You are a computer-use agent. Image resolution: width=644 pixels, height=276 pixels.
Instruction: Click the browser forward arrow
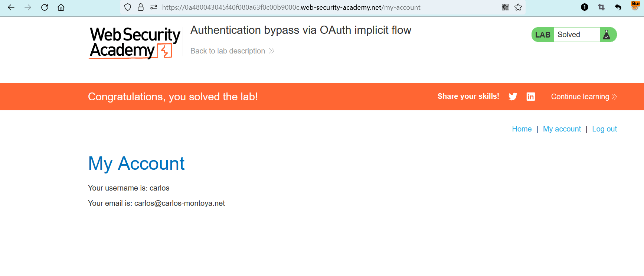[28, 7]
